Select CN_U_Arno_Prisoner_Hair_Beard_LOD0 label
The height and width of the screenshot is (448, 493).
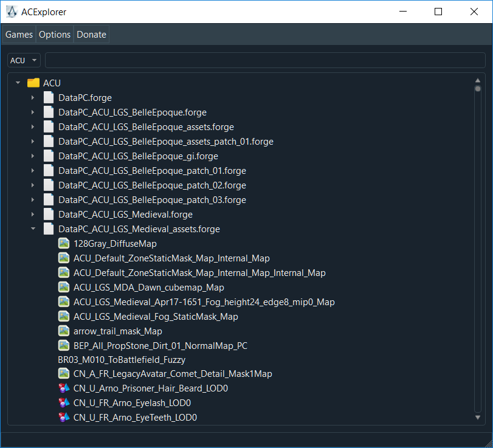[x=151, y=388]
